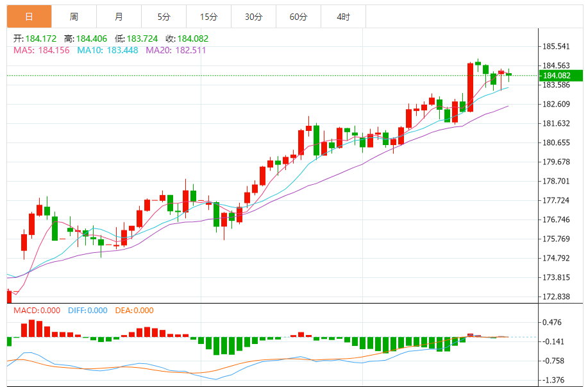Image resolution: width=588 pixels, height=387 pixels.
Task: Switch to the 4时 timeframe tab
Action: coord(343,17)
